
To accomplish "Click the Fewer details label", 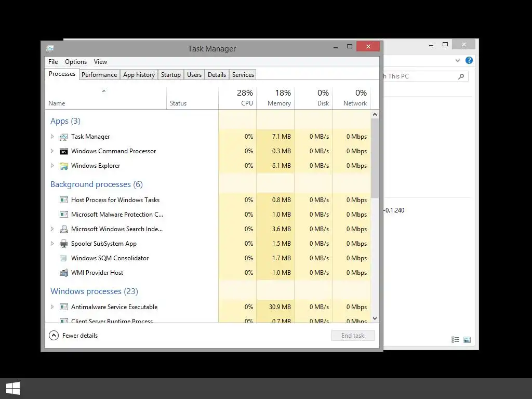I will 80,336.
